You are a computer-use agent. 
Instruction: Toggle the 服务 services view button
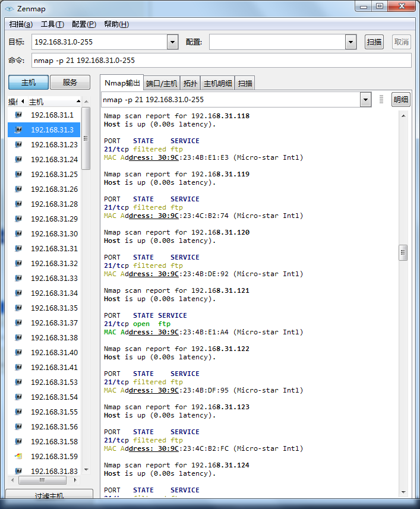pos(70,83)
